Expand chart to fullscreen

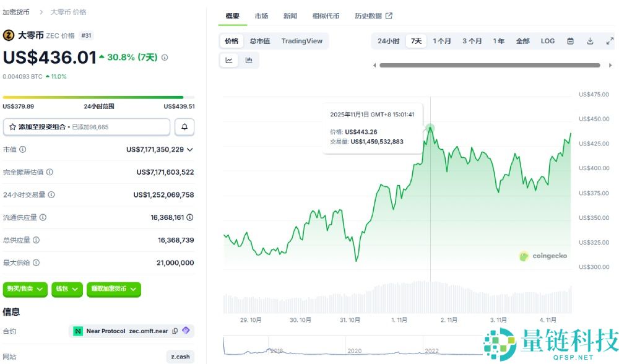(610, 41)
